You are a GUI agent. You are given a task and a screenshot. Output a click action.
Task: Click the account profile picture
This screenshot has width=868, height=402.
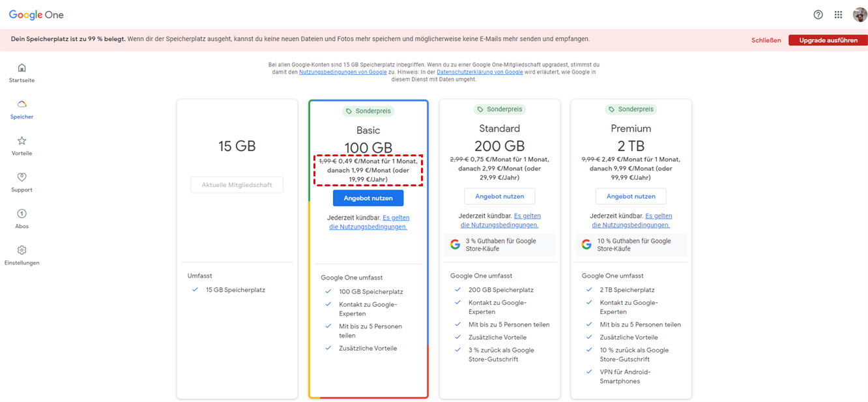(x=859, y=15)
